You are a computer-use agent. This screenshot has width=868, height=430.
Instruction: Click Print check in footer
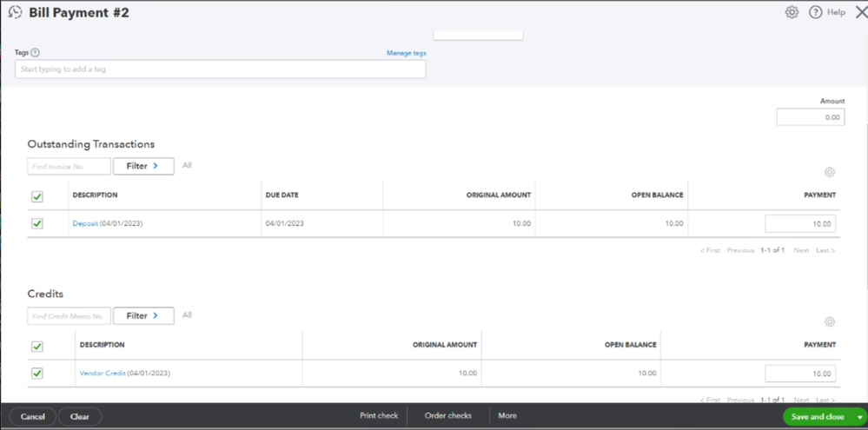tap(379, 415)
